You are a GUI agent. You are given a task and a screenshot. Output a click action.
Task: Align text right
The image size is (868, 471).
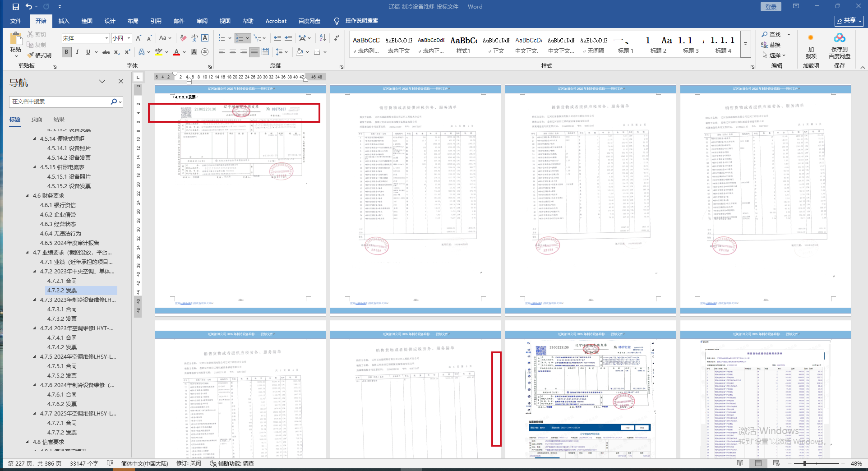[x=243, y=52]
